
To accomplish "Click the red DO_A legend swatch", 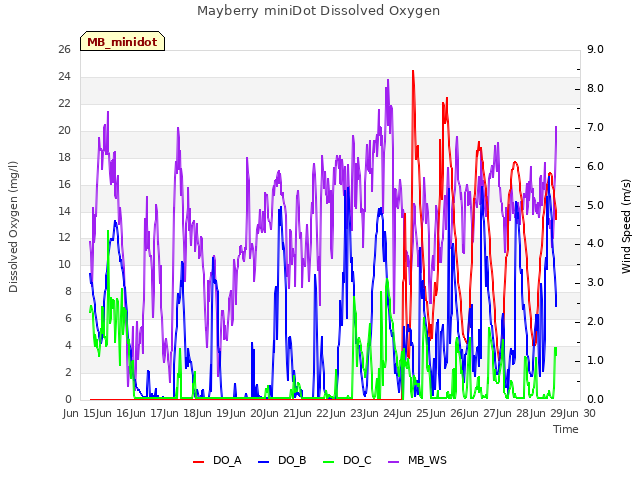I will click(x=198, y=462).
